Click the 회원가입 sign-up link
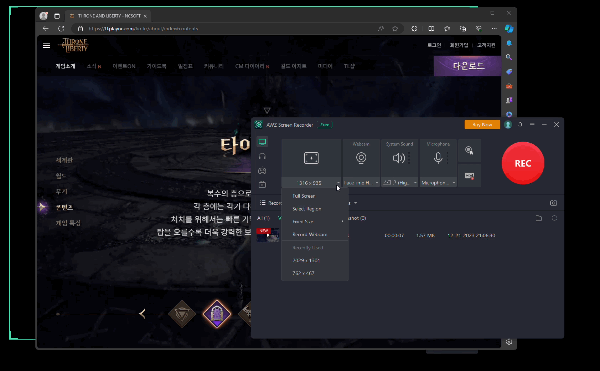The image size is (600, 371). click(x=459, y=45)
